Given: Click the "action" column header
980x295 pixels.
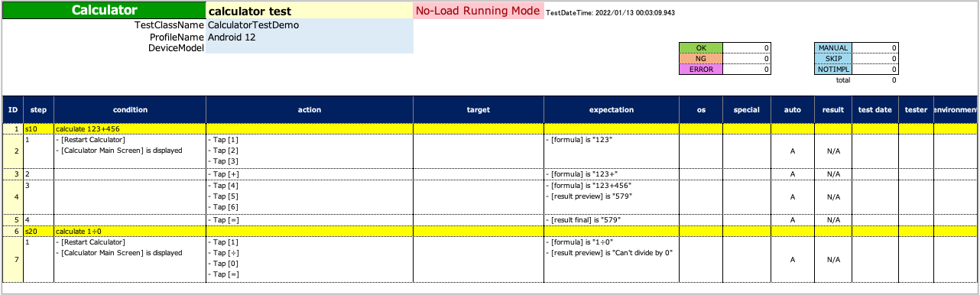Looking at the screenshot, I should (310, 110).
